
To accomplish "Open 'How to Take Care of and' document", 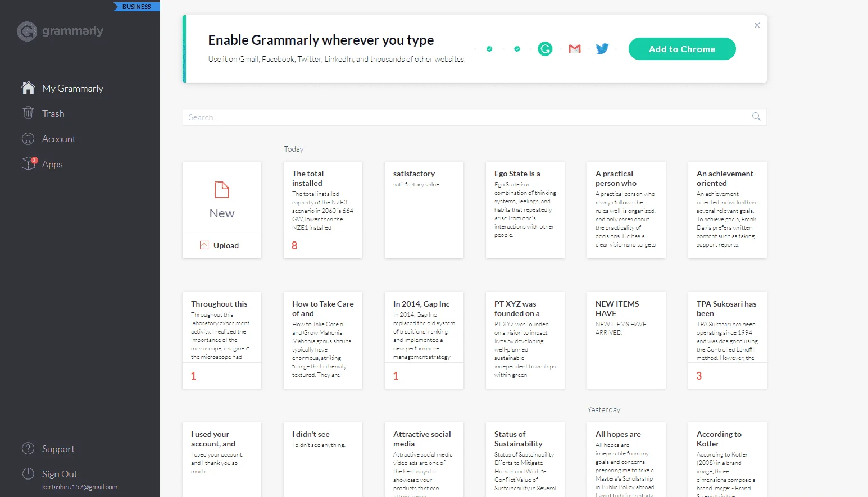I will 323,340.
